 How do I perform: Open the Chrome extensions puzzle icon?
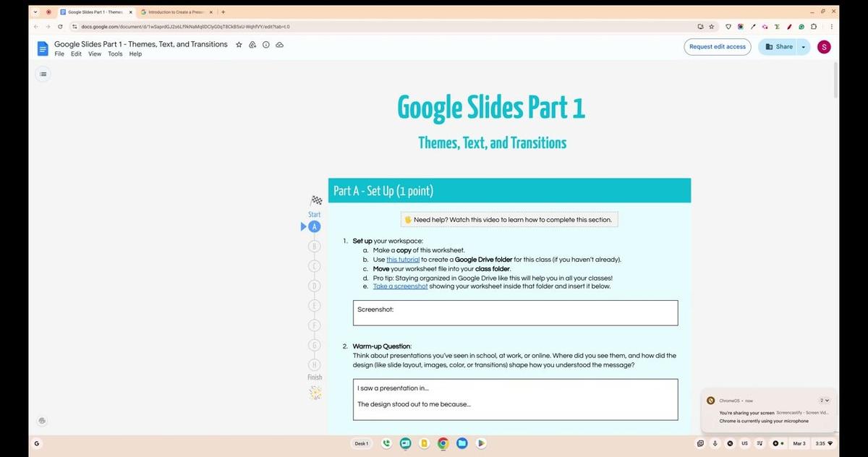(x=813, y=27)
